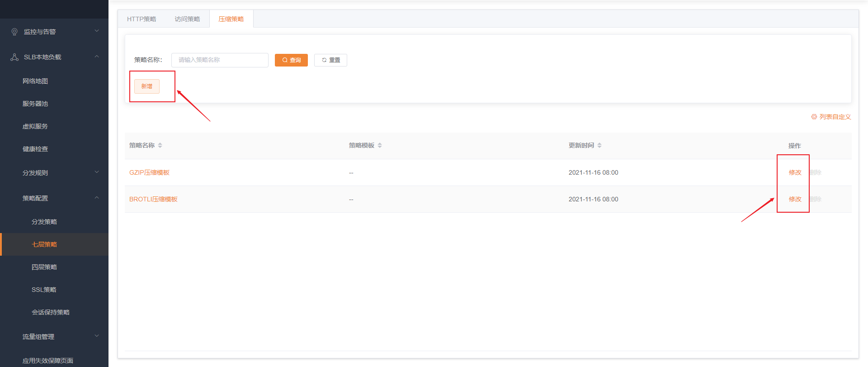This screenshot has width=868, height=367.
Task: Switch to the 访问策略 tab
Action: point(187,19)
